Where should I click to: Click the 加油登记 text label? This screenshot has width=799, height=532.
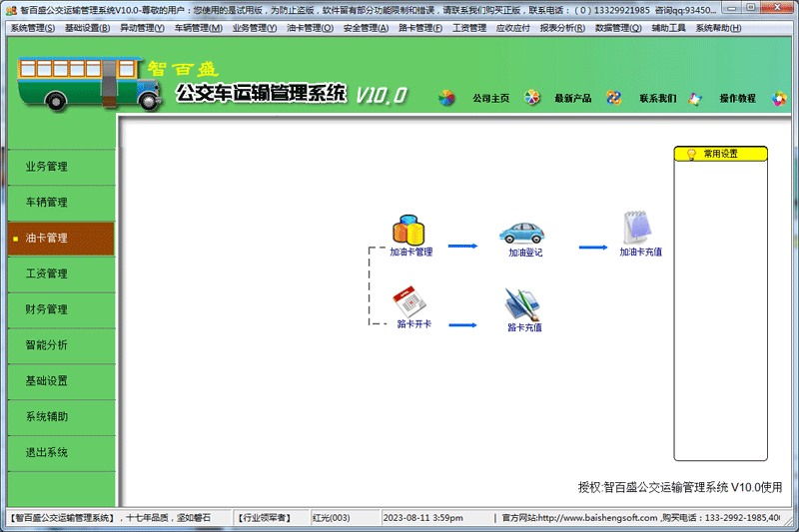click(525, 253)
